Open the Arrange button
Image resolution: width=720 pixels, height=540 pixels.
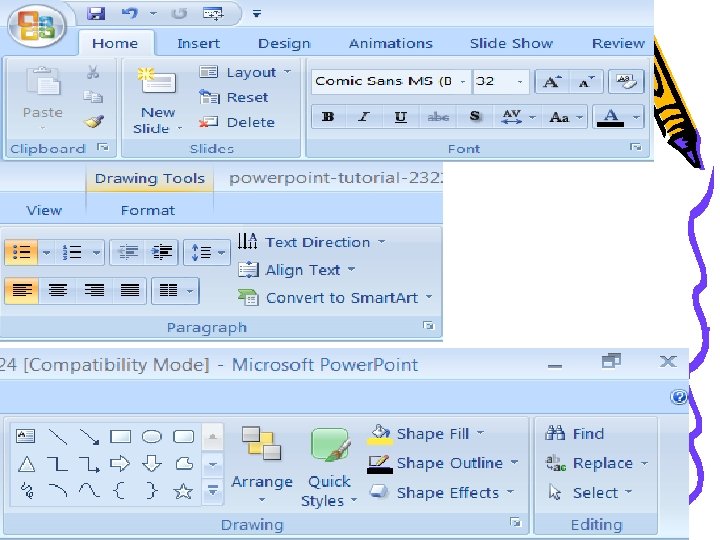[x=262, y=465]
